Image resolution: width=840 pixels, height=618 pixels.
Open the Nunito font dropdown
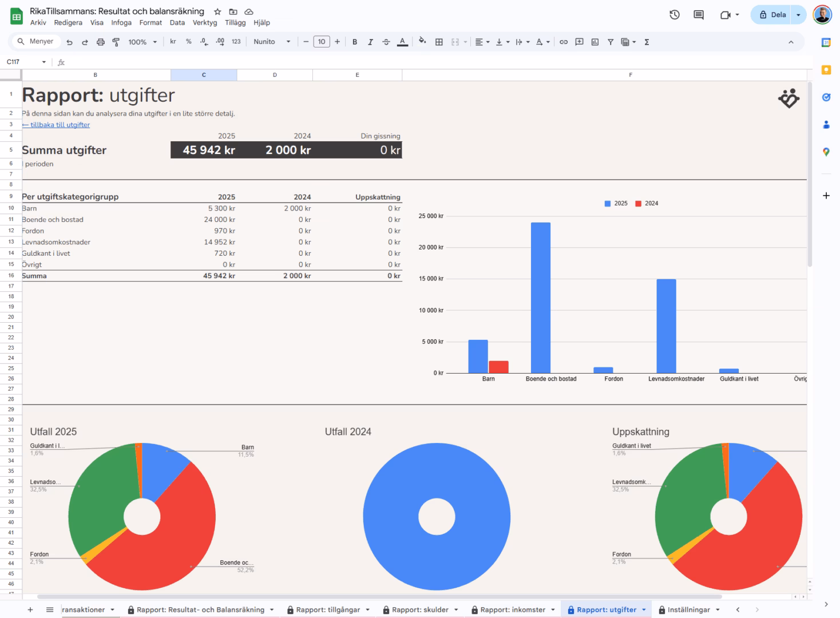point(272,42)
